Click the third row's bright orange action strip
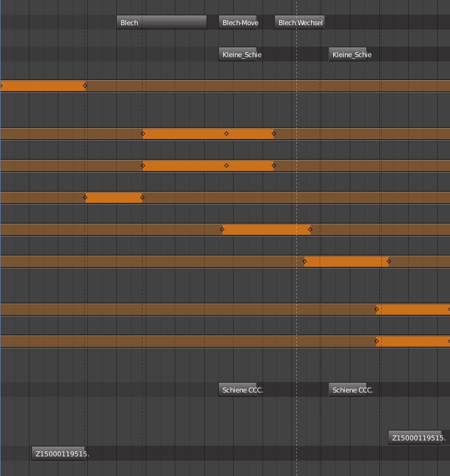 pos(208,165)
